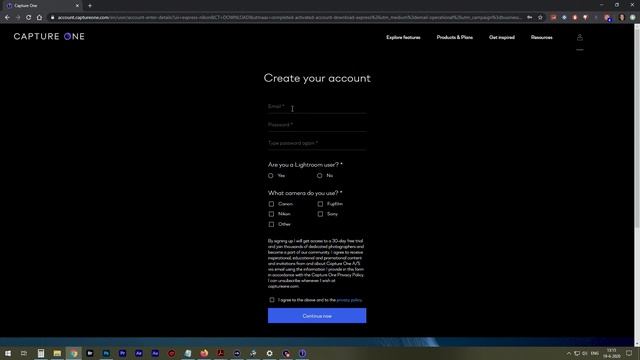
Task: Open the Windows Start menu
Action: coord(7,353)
